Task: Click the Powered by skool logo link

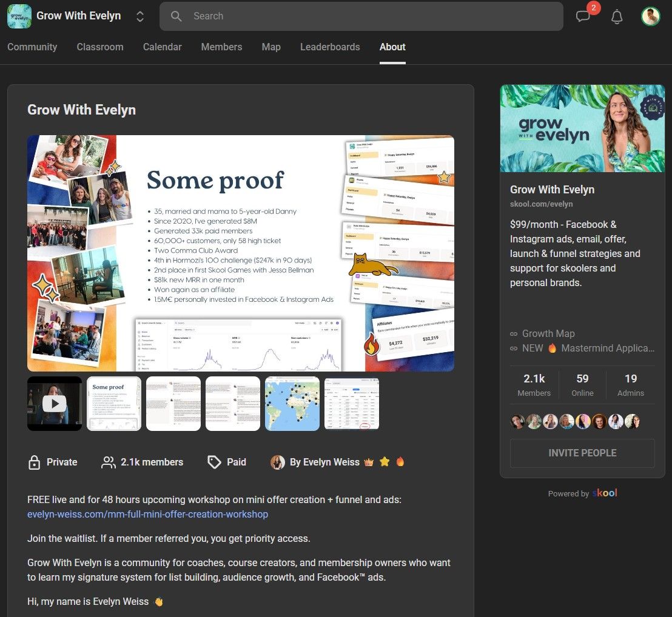Action: [605, 493]
